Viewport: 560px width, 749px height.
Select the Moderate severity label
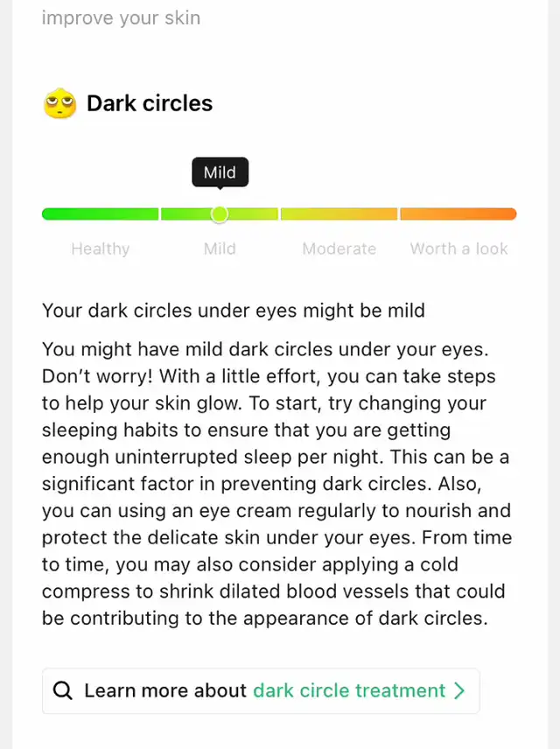(339, 248)
